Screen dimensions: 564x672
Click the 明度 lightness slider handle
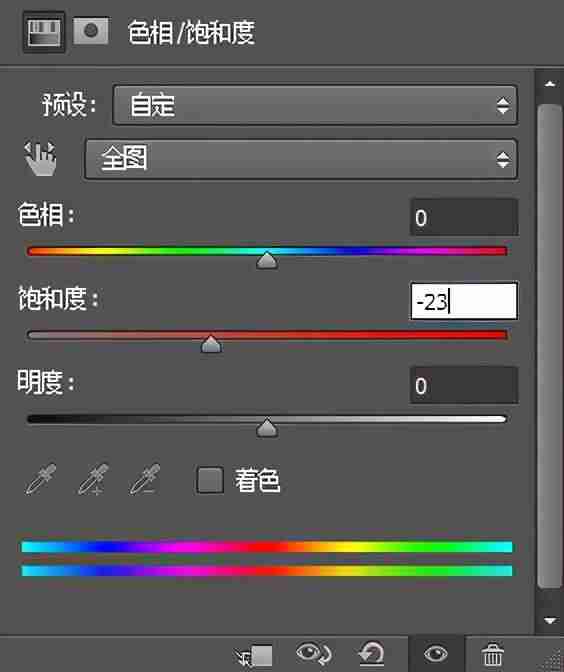click(x=267, y=428)
